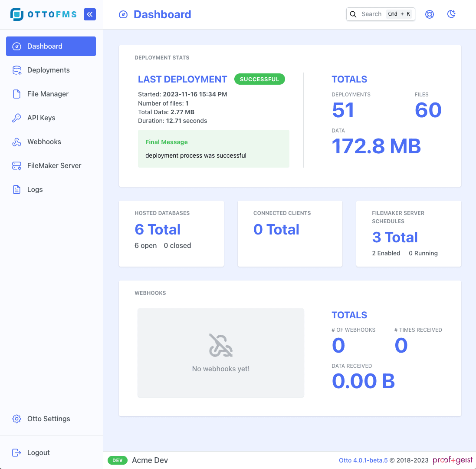This screenshot has width=476, height=469.
Task: Click the Logout arrow icon
Action: 16,452
